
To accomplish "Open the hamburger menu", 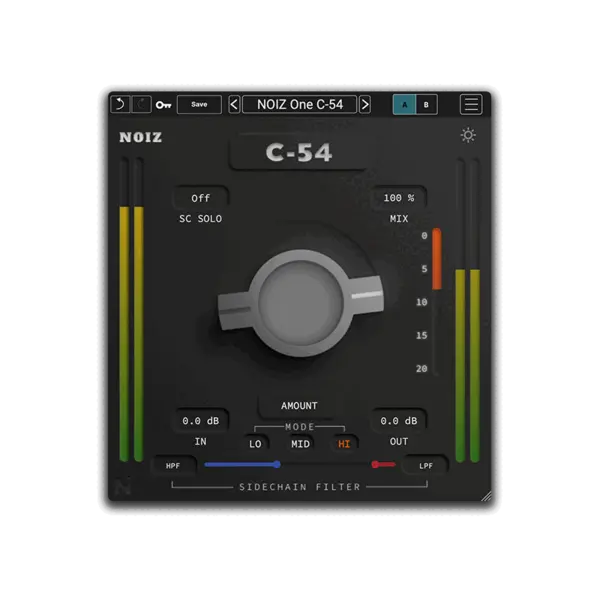I will click(x=471, y=104).
